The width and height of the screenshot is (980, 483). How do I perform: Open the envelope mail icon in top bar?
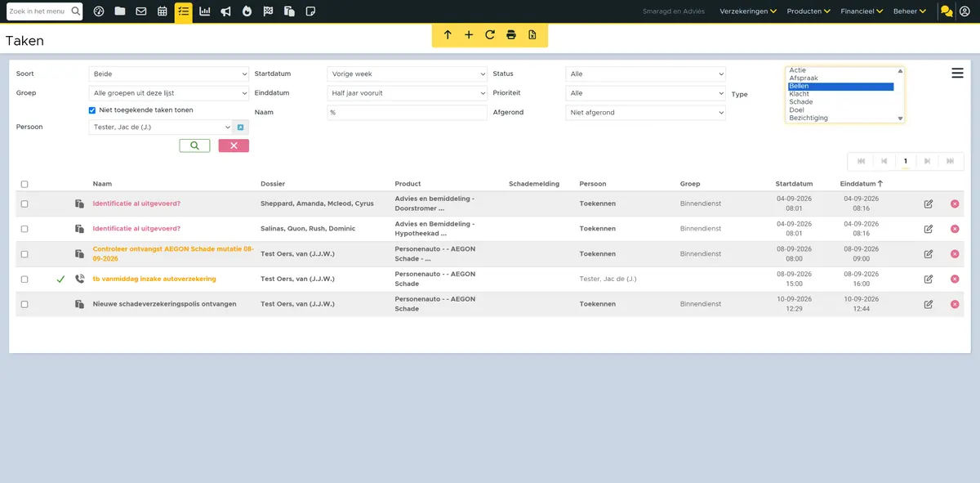[141, 11]
